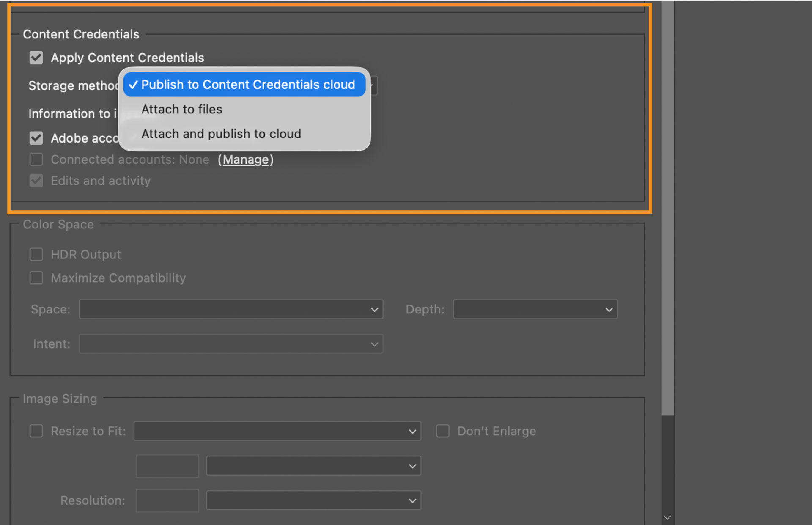This screenshot has width=812, height=525.
Task: Open the Space dropdown
Action: click(231, 309)
